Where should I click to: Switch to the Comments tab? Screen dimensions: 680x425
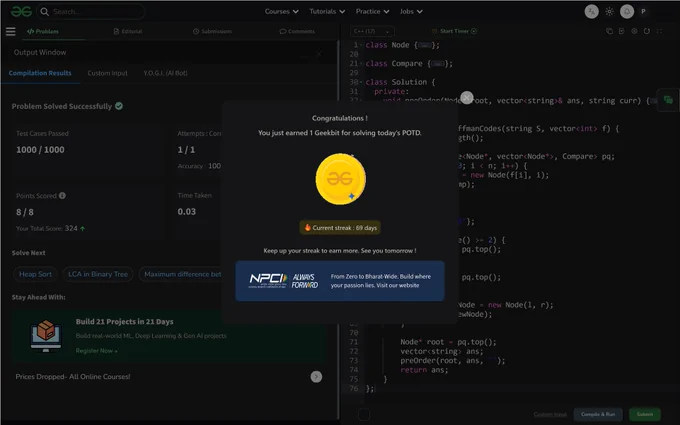[297, 31]
